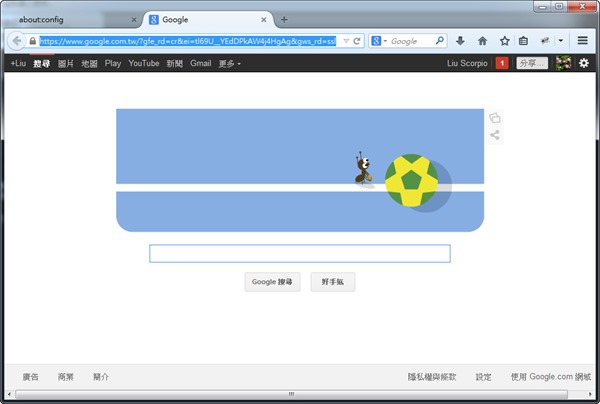This screenshot has height=404, width=600.
Task: Click the scroll right arrow at bottom
Action: point(590,394)
